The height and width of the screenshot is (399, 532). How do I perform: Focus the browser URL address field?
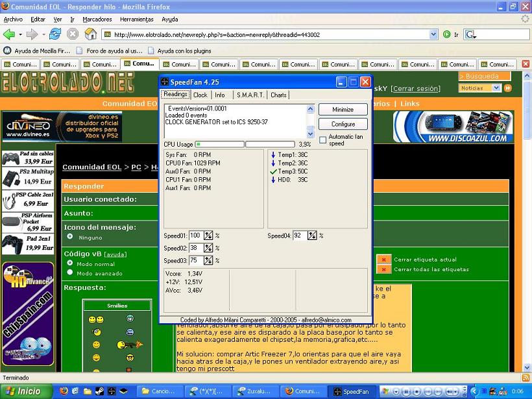(267, 34)
